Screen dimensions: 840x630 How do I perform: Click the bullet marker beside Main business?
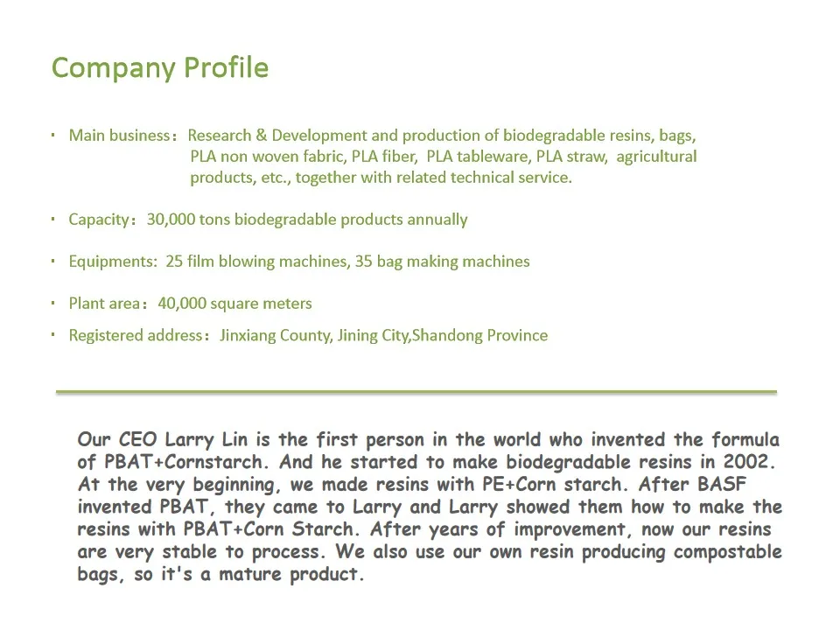[x=53, y=135]
